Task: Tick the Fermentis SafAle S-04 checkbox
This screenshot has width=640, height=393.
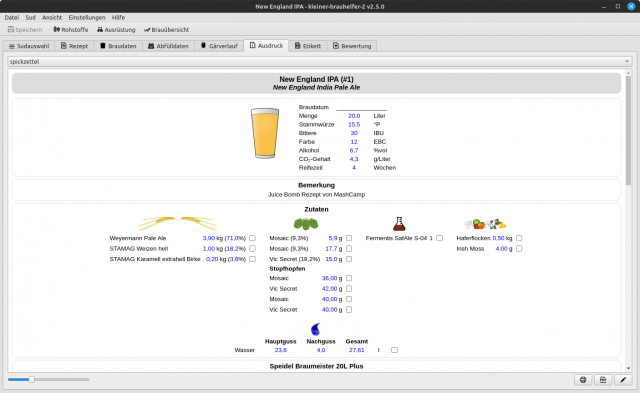Action: tap(440, 238)
